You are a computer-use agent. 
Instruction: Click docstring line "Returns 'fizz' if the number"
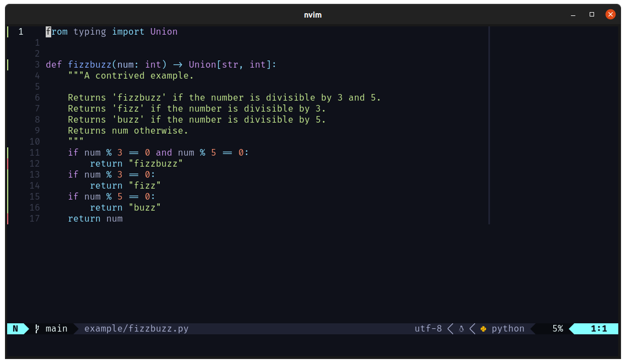coord(197,109)
